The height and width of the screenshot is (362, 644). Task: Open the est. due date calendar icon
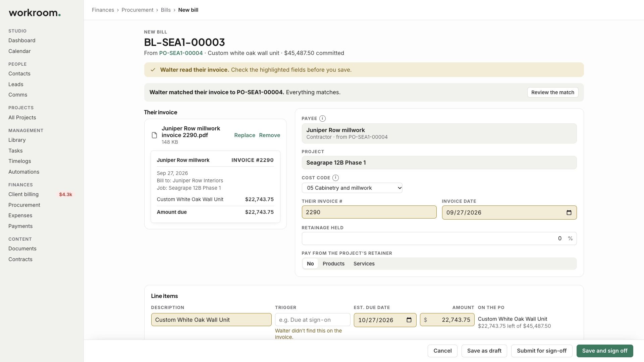(x=409, y=320)
